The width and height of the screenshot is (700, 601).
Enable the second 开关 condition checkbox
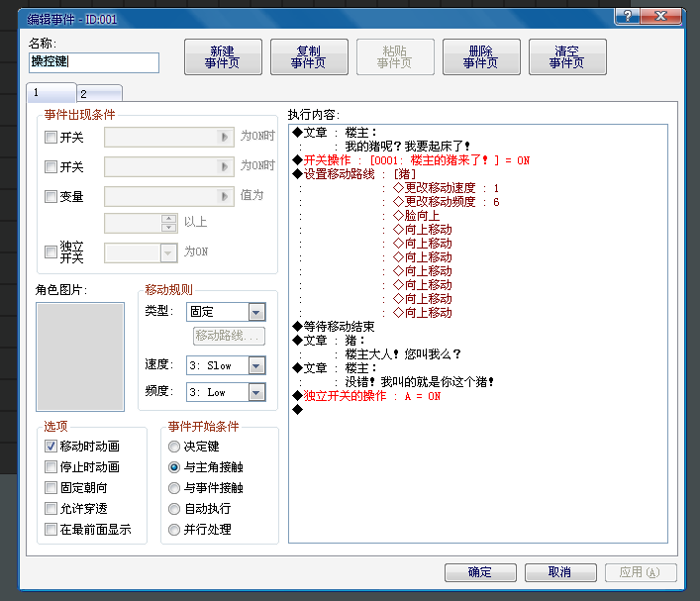point(50,166)
